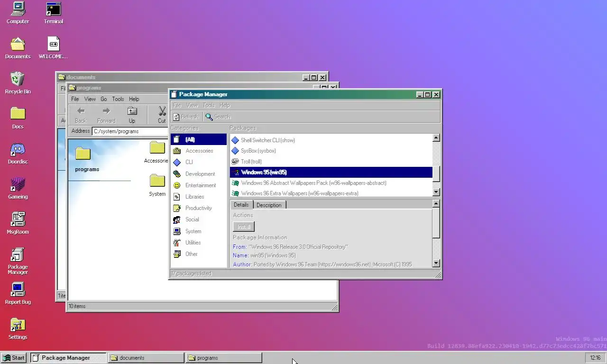This screenshot has width=607, height=364.
Task: Click Up in programs window toolbar
Action: (132, 115)
